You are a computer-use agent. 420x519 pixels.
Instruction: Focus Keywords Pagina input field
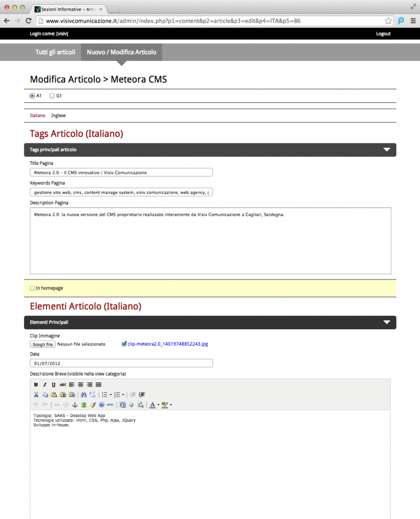[x=121, y=192]
